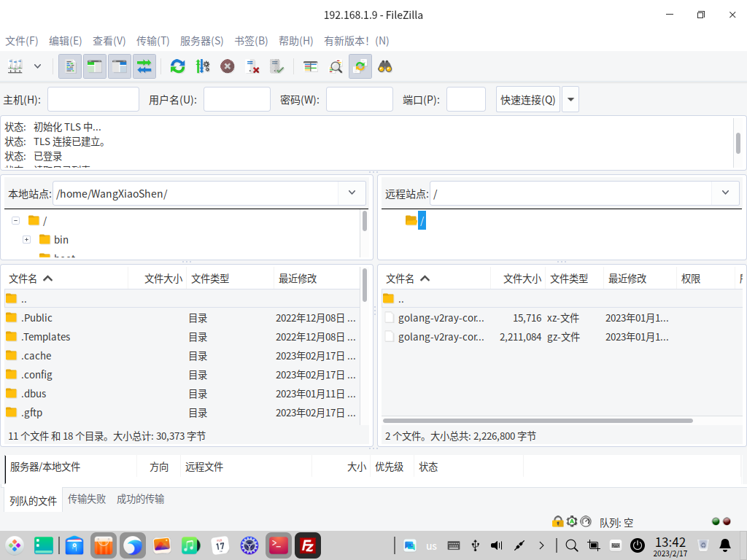Sort remote files by 文件大小 column
Screen dimensions: 747x560
coord(519,279)
